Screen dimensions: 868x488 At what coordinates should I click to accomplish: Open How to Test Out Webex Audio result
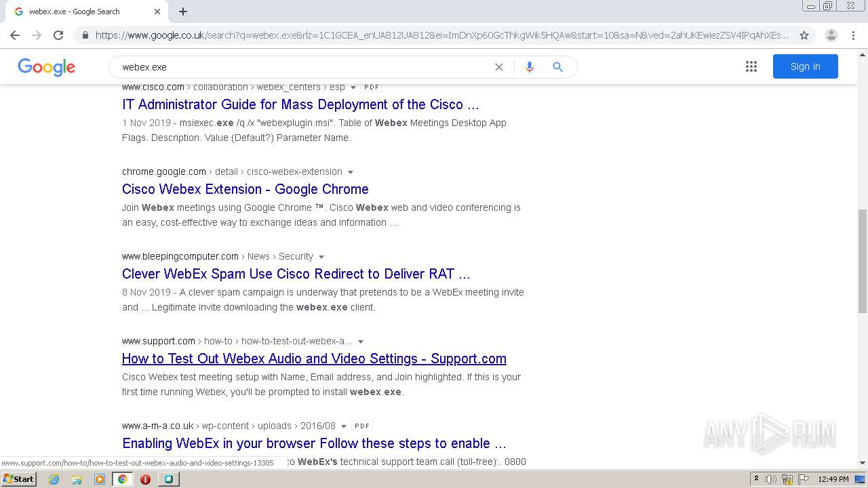click(x=314, y=359)
